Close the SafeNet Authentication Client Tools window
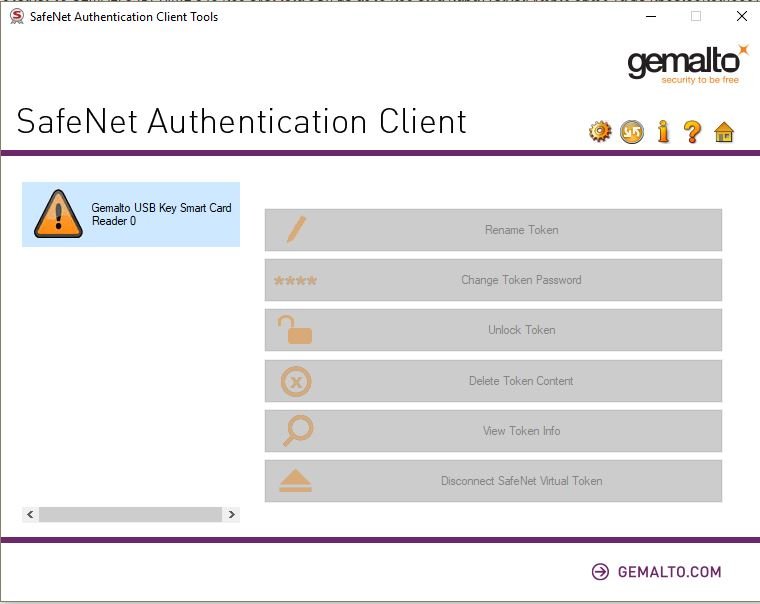760x604 pixels. coord(742,16)
